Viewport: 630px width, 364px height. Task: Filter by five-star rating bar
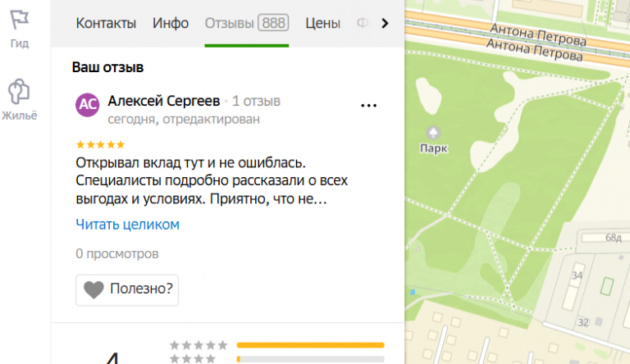pos(311,345)
